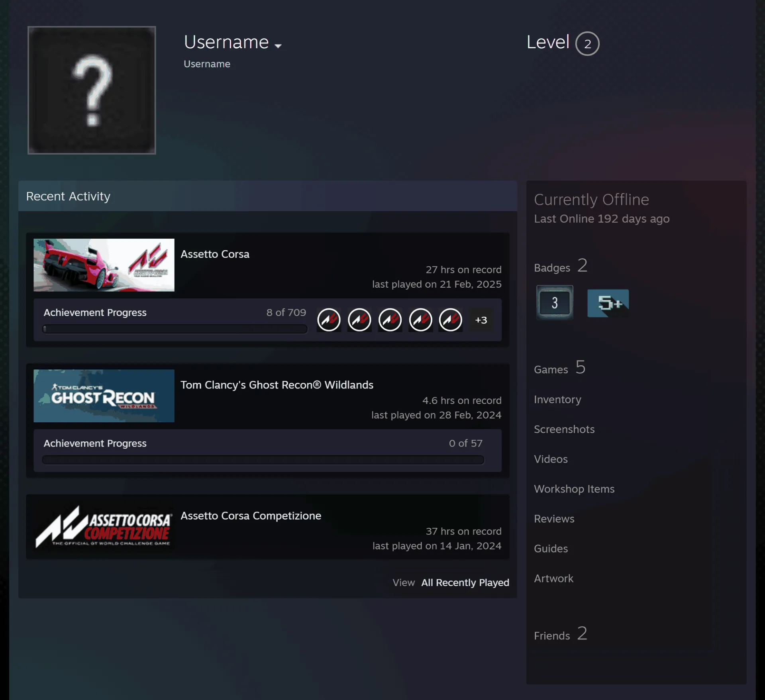
Task: Open Assetto Corsa Competizione title link
Action: point(251,516)
